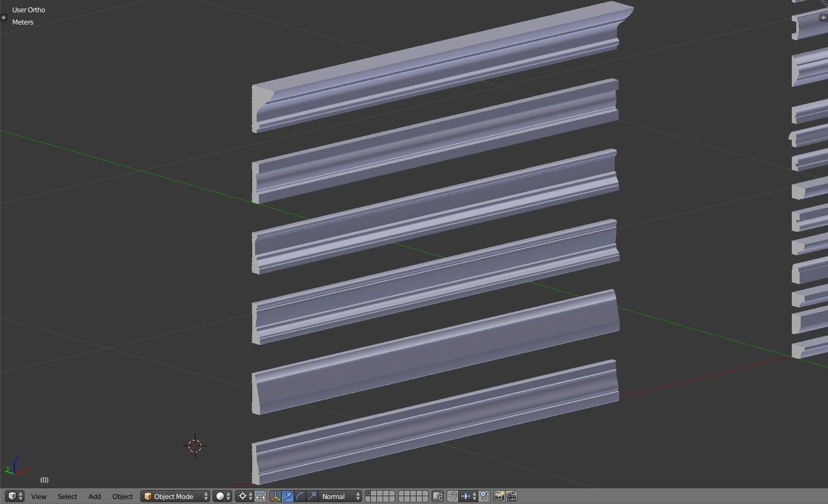
Task: Open the viewport shading sphere selector
Action: pos(222,496)
